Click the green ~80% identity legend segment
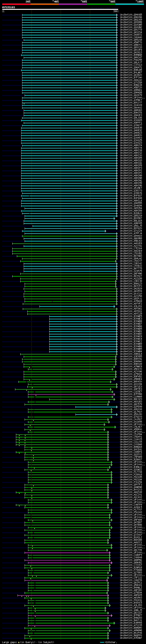146x644 pixels. [x=101, y=4]
